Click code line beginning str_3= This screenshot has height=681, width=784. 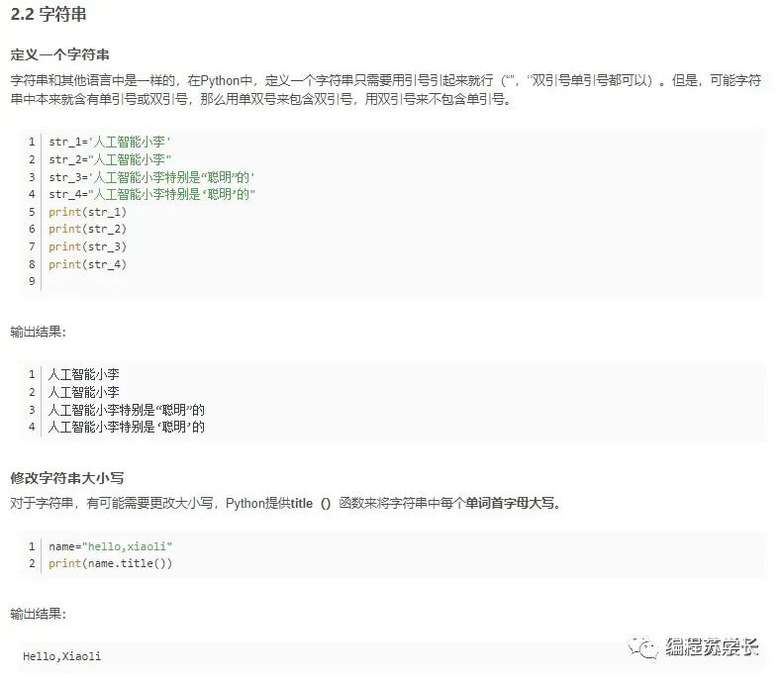151,177
